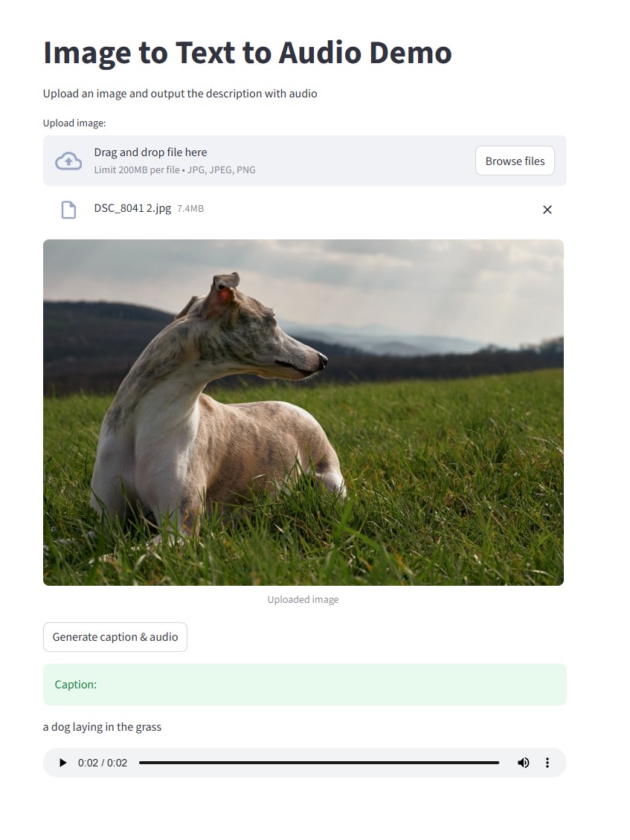Play the generated audio

click(x=62, y=763)
